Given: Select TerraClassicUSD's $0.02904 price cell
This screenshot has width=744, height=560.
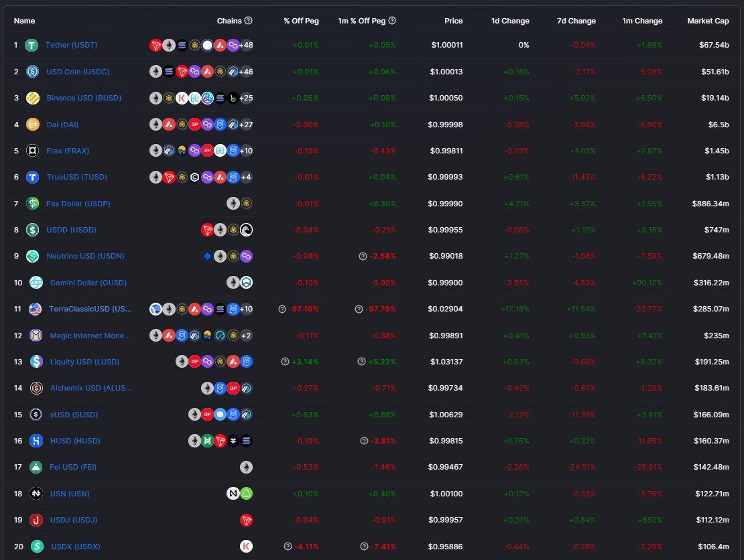Looking at the screenshot, I should click(x=445, y=309).
